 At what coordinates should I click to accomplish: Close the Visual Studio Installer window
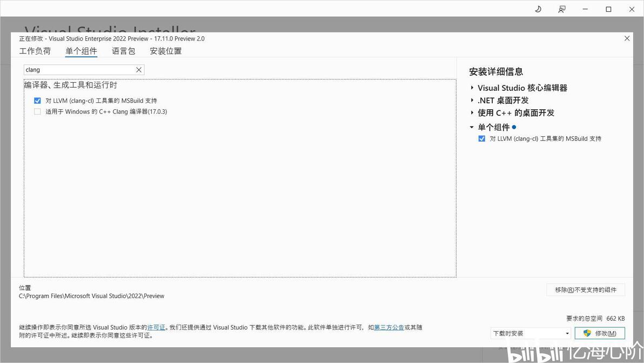[632, 9]
